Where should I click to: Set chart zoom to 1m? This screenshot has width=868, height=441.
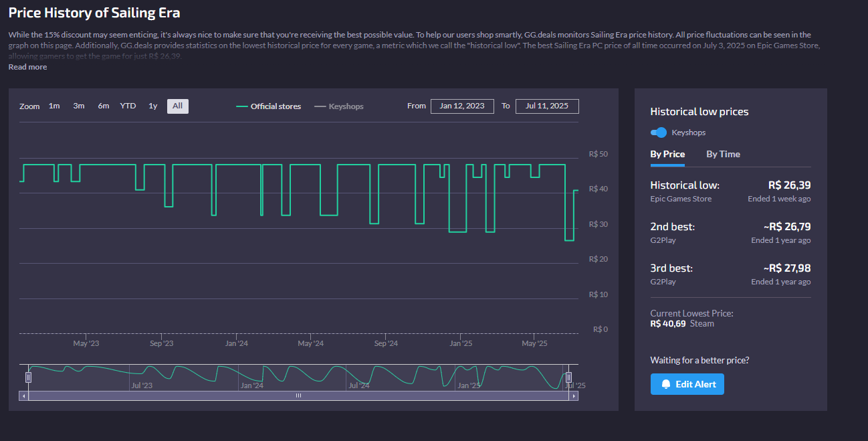(54, 106)
